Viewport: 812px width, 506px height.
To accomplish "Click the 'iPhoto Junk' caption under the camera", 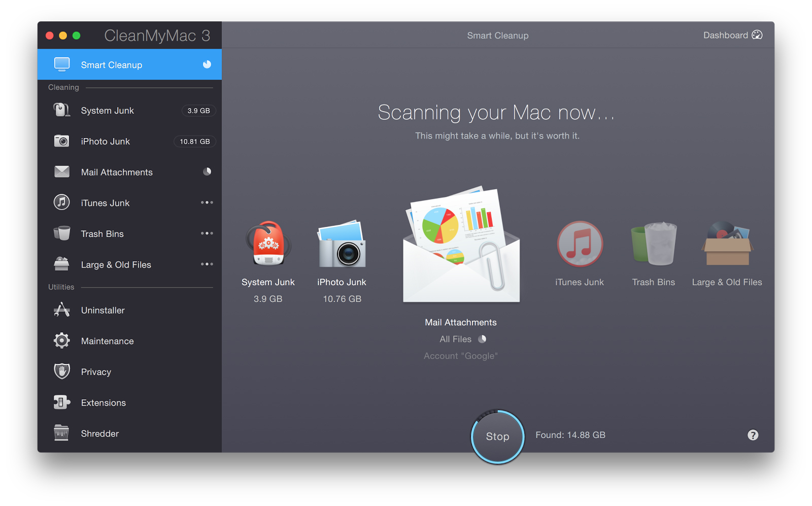I will tap(342, 282).
